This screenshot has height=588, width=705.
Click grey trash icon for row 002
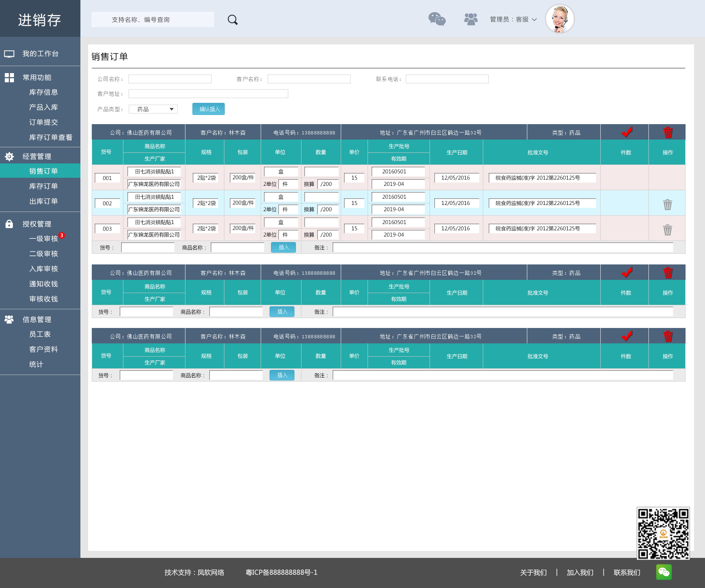(x=668, y=204)
